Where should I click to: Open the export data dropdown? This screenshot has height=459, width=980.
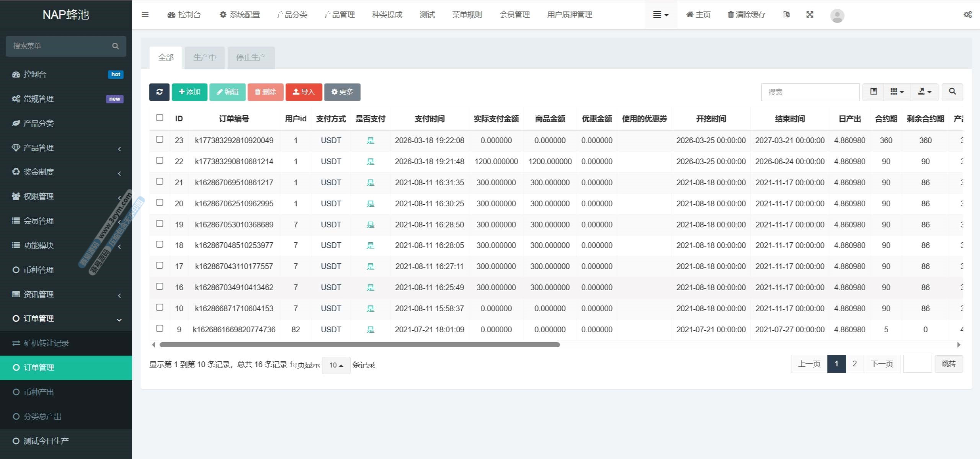[924, 92]
